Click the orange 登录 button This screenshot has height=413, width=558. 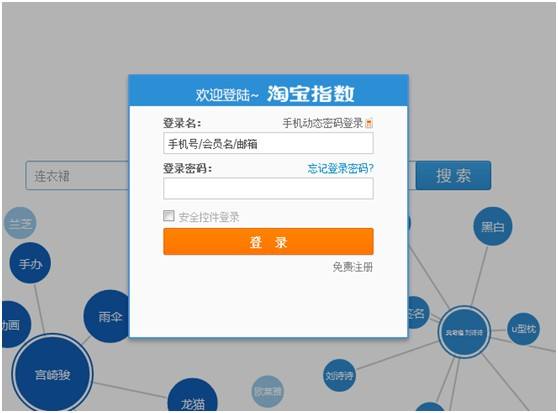[268, 242]
